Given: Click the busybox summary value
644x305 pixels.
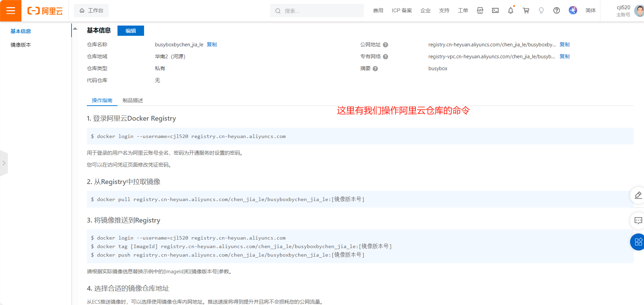Looking at the screenshot, I should click(438, 68).
